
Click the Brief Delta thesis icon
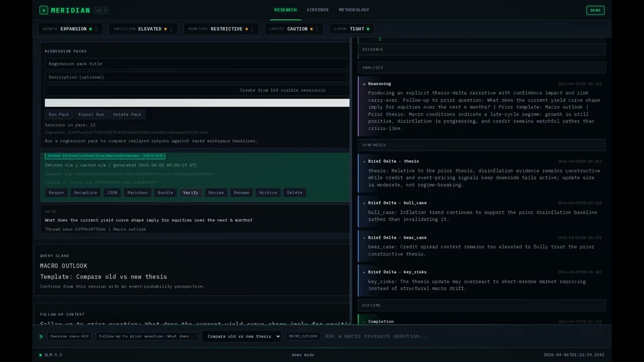coord(364,161)
